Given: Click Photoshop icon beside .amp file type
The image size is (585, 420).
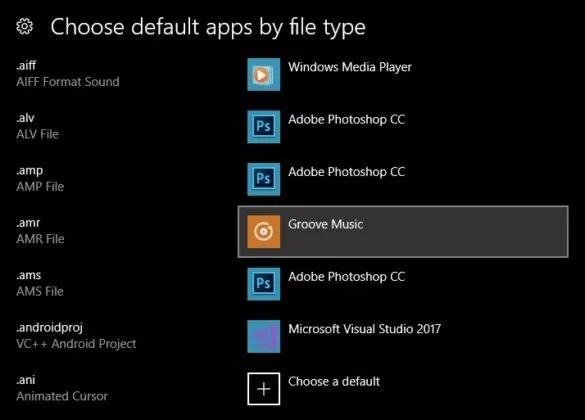Looking at the screenshot, I should pyautogui.click(x=263, y=179).
